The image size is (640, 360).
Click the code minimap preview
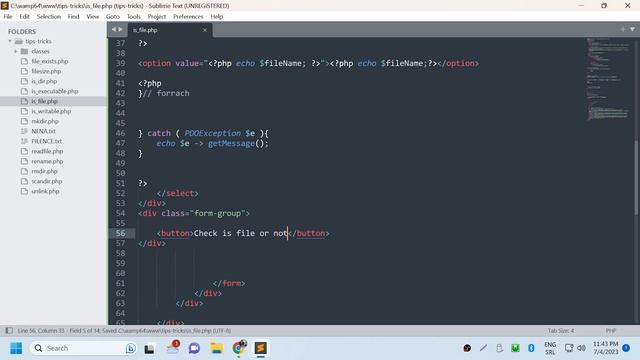[x=608, y=79]
